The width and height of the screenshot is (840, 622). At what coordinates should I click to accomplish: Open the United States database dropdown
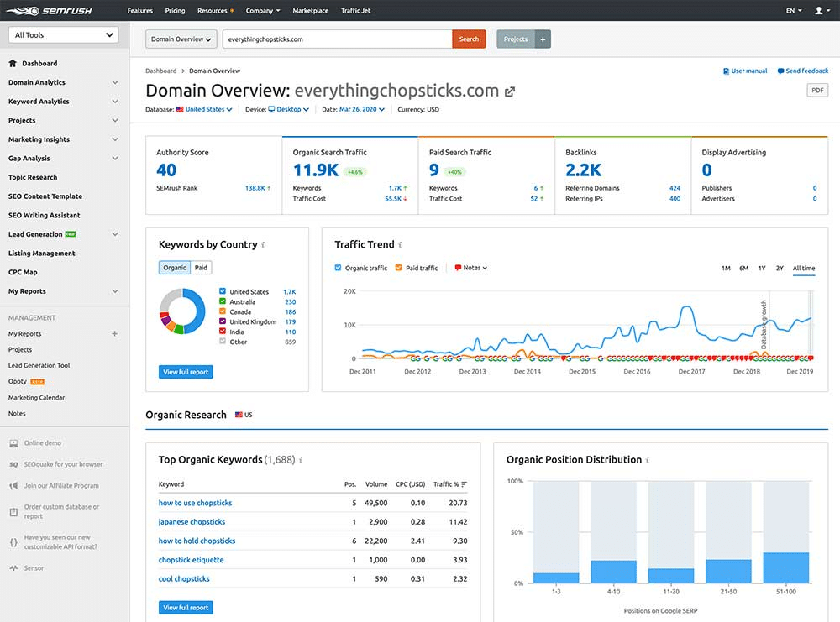(x=208, y=109)
